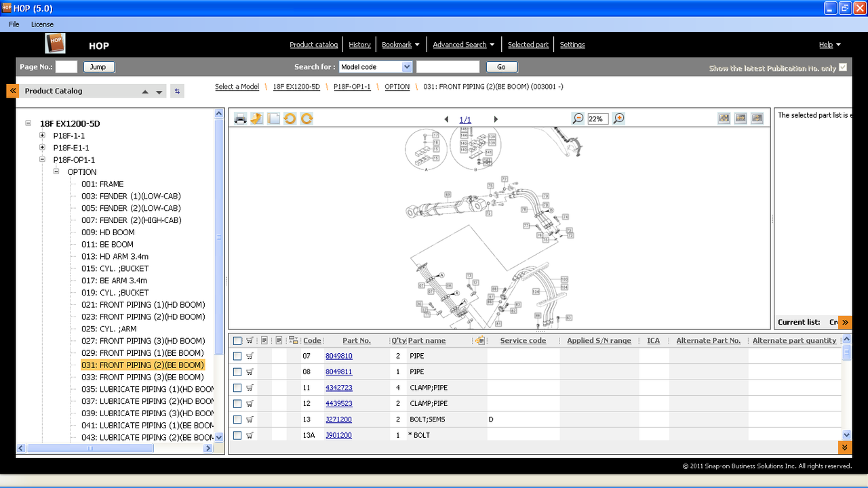This screenshot has height=488, width=868.
Task: Rotate the diagram clockwise
Action: (307, 119)
